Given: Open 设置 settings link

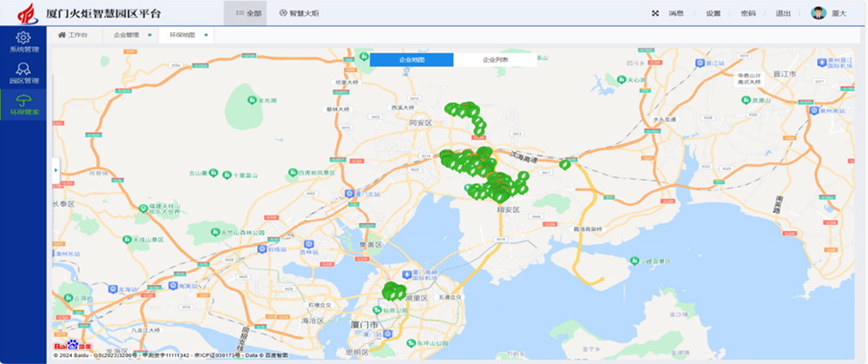Looking at the screenshot, I should pos(713,13).
